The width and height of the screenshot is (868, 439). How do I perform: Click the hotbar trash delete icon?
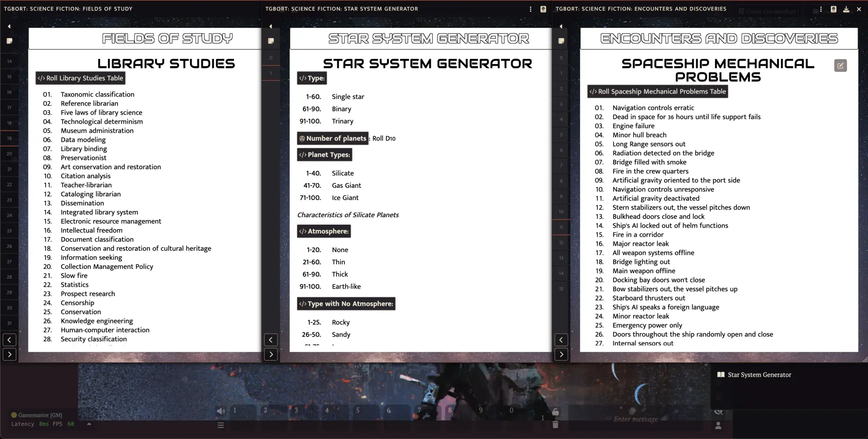point(555,425)
